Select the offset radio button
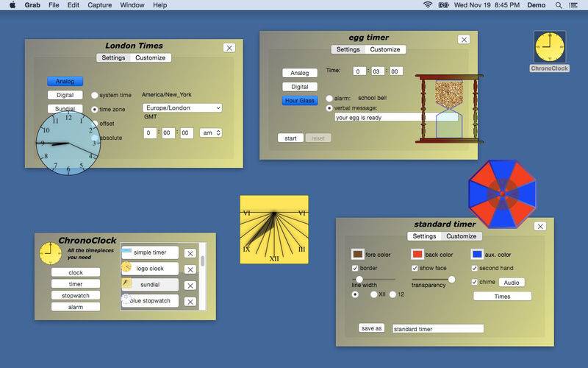This screenshot has height=368, width=588. point(96,123)
